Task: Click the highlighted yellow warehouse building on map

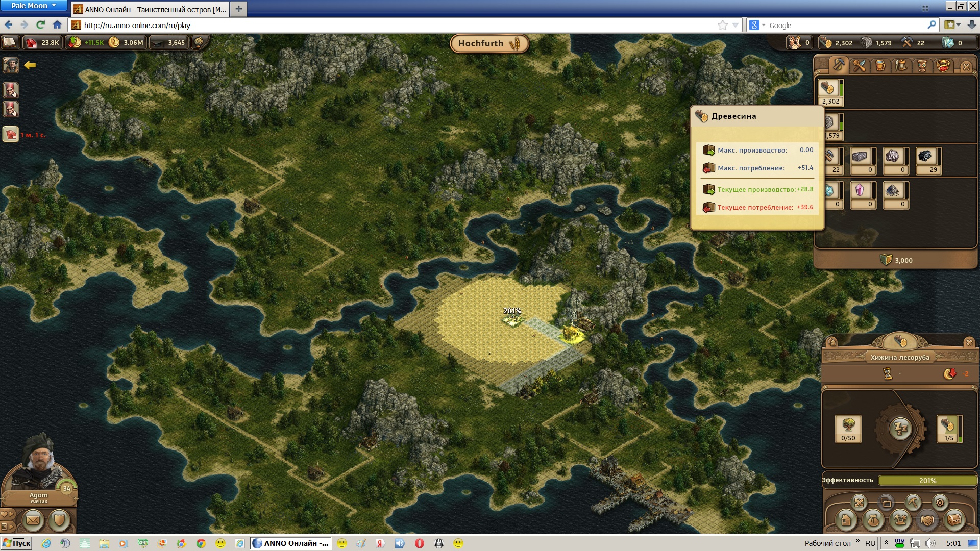Action: pyautogui.click(x=573, y=334)
